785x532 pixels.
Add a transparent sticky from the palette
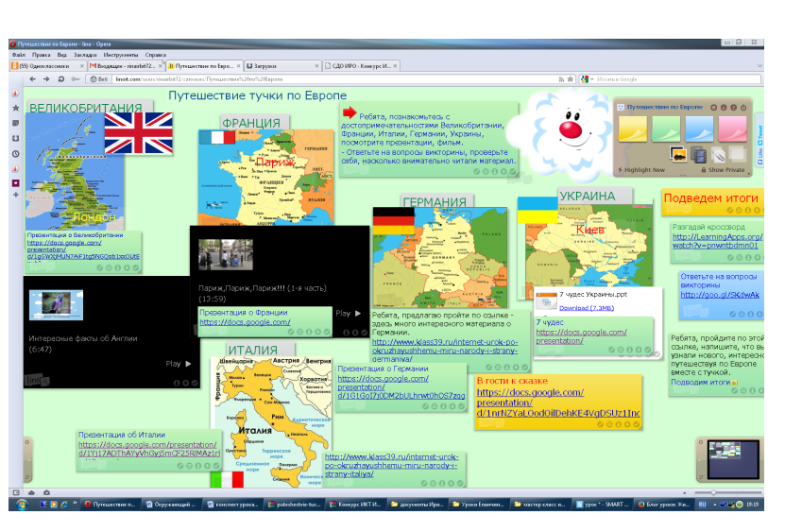(737, 154)
